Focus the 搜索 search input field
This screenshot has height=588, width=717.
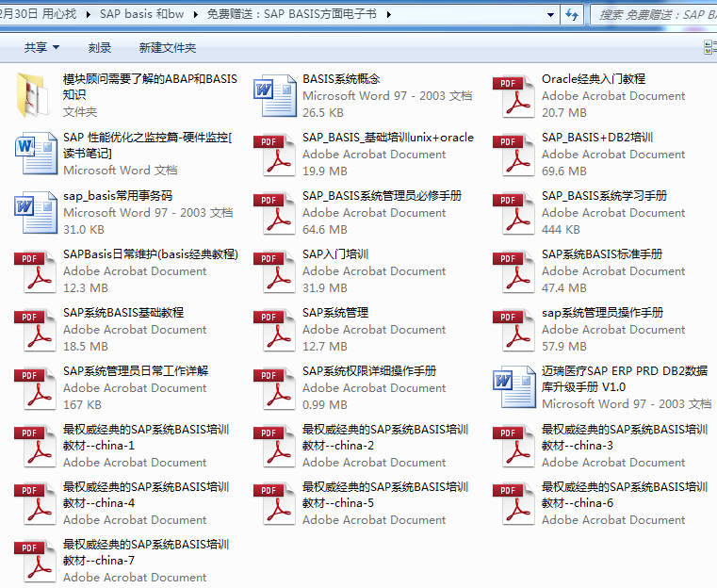[x=656, y=15]
